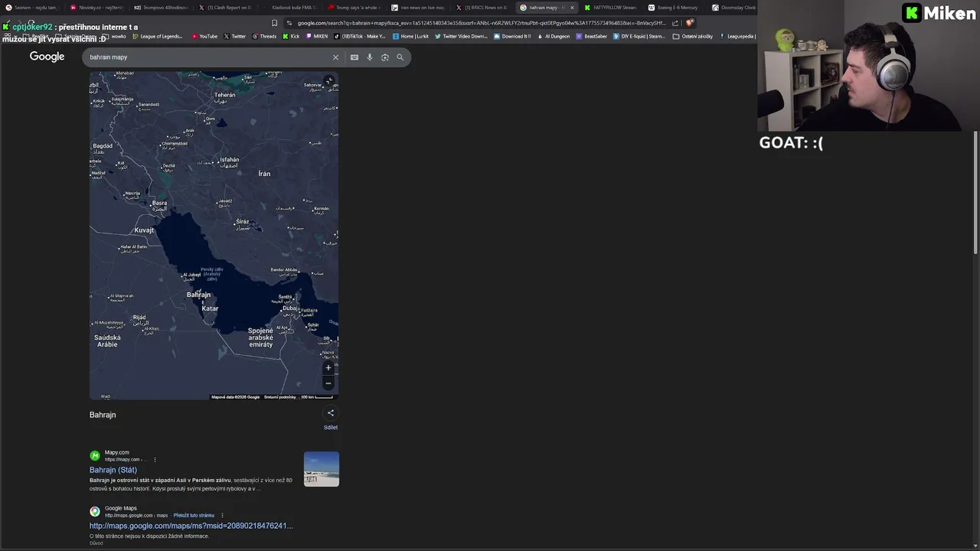The height and width of the screenshot is (551, 980).
Task: Switch to the BRICS News on X tab
Action: 482,8
